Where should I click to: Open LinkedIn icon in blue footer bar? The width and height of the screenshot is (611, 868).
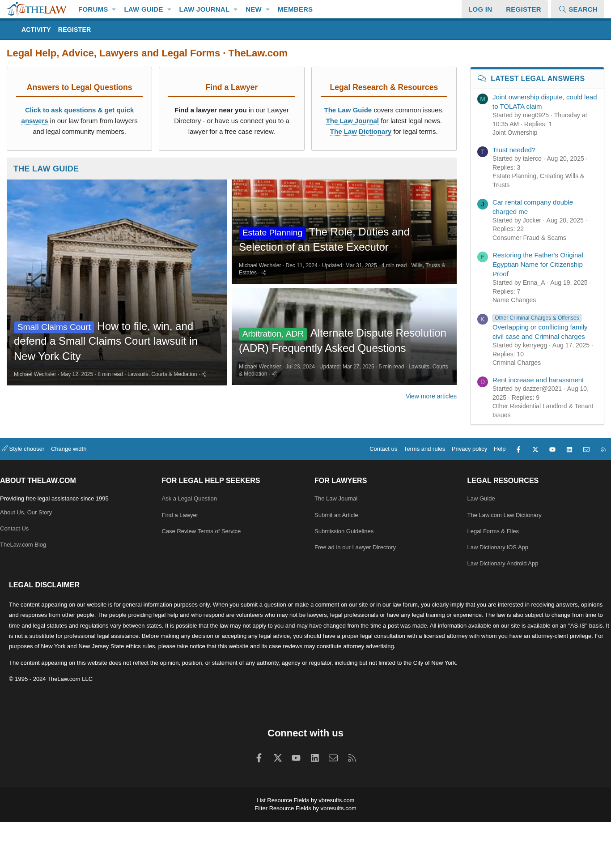(x=569, y=449)
